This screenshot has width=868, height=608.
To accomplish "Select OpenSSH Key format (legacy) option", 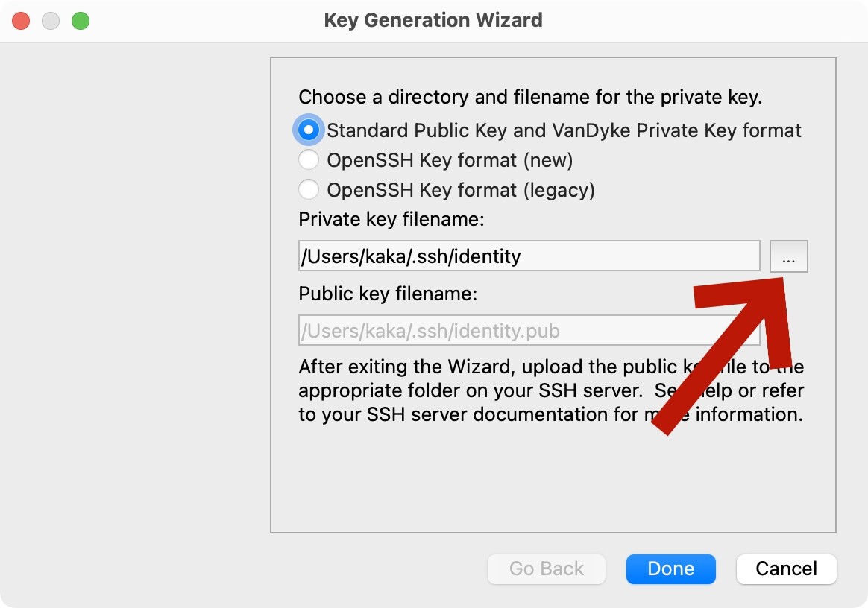I will (309, 190).
